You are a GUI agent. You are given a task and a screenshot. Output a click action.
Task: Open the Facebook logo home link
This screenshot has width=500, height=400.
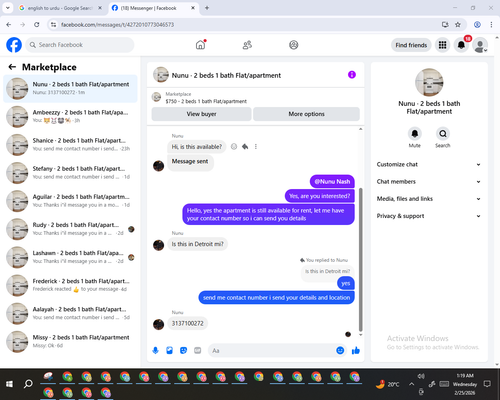click(14, 45)
